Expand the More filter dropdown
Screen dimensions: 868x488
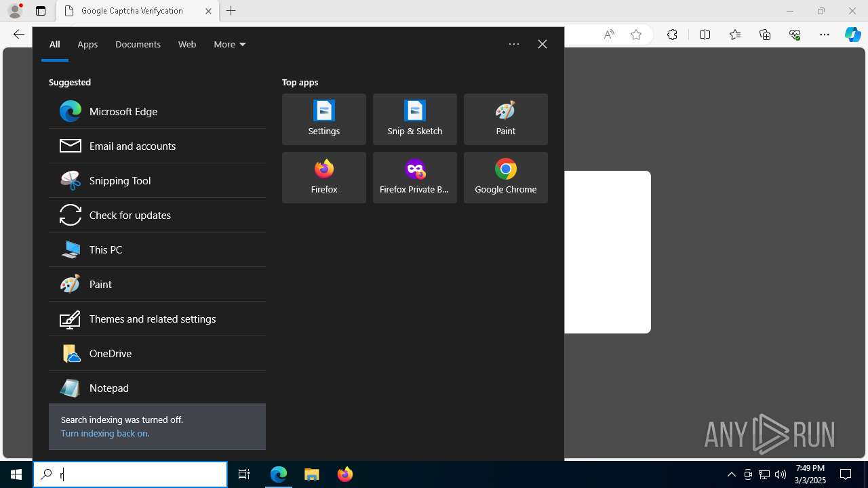pyautogui.click(x=230, y=44)
